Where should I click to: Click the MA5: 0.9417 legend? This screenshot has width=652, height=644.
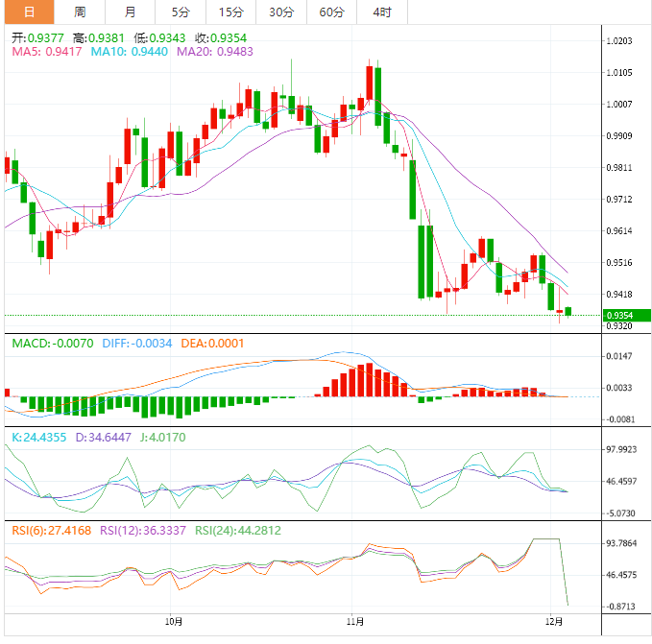[x=46, y=52]
